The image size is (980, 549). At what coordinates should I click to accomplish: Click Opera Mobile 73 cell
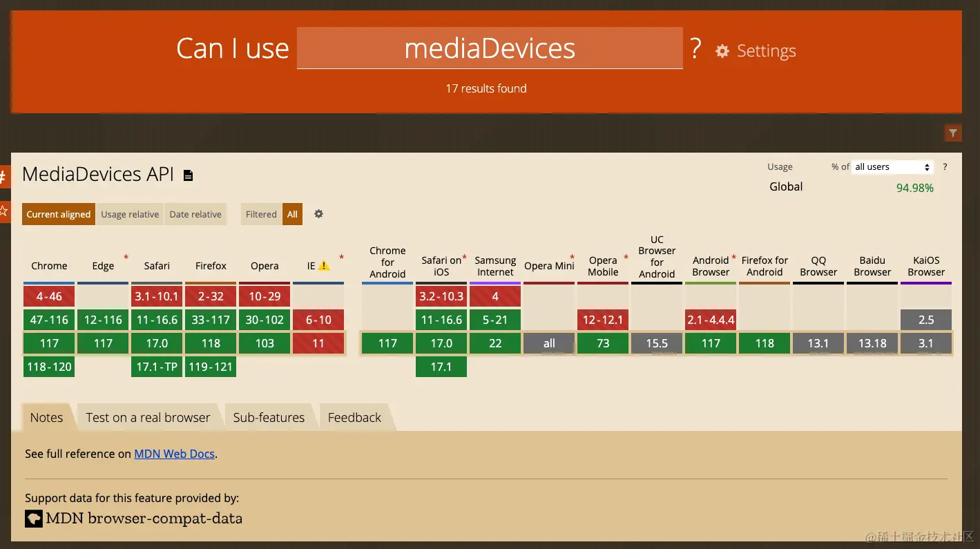(x=603, y=343)
